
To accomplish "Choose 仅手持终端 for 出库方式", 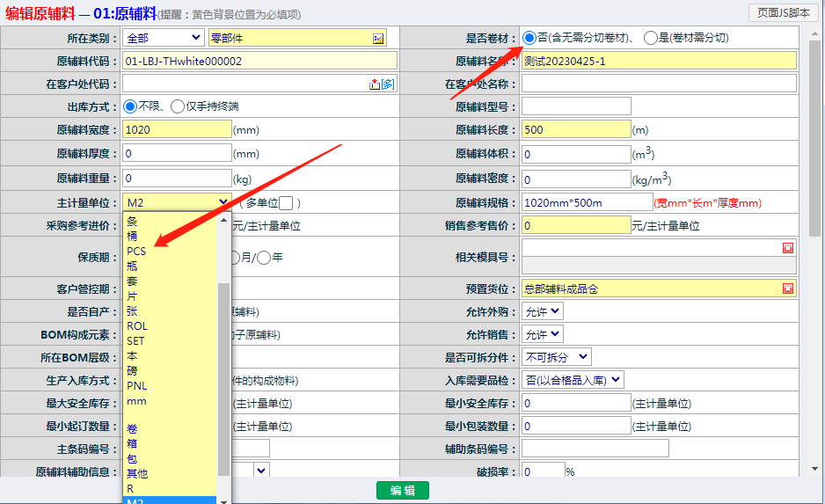I will [x=177, y=106].
